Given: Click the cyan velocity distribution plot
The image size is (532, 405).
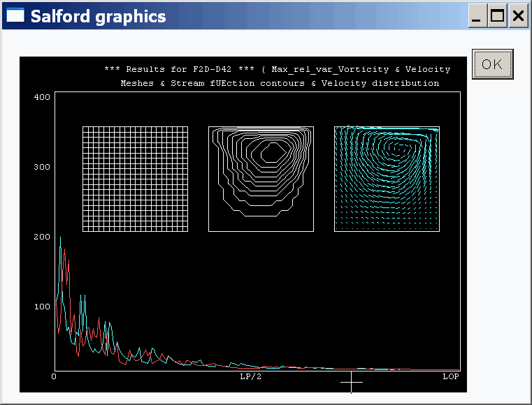Looking at the screenshot, I should pos(387,179).
